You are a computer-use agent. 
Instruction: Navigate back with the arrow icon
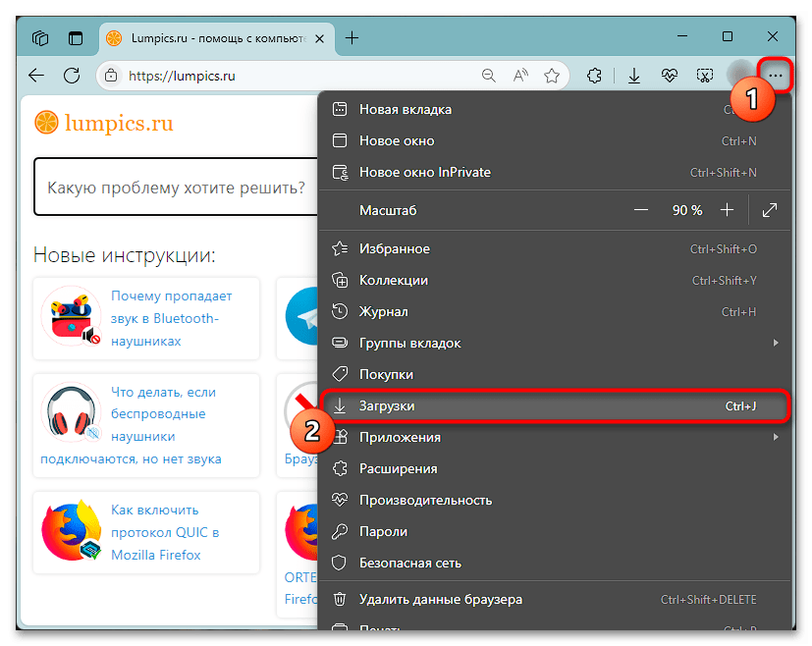click(35, 75)
